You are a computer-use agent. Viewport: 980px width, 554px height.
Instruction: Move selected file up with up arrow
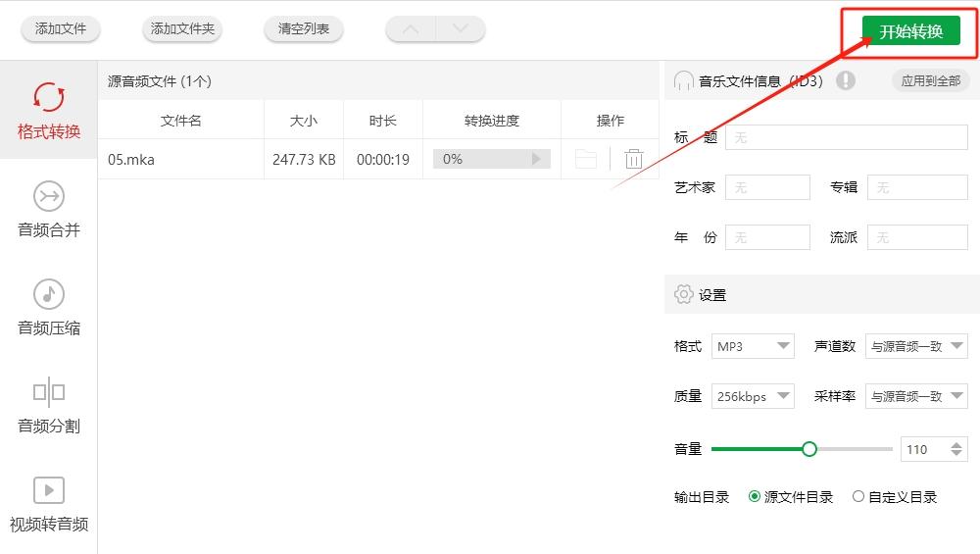[x=411, y=28]
